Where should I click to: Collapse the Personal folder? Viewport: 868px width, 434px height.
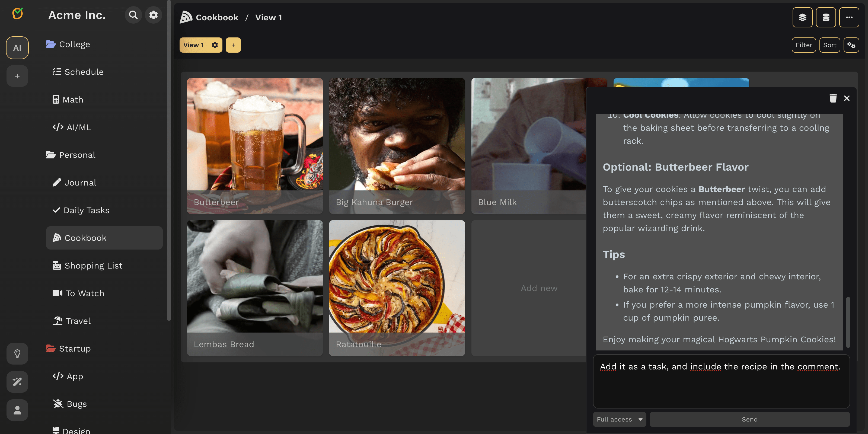point(71,155)
